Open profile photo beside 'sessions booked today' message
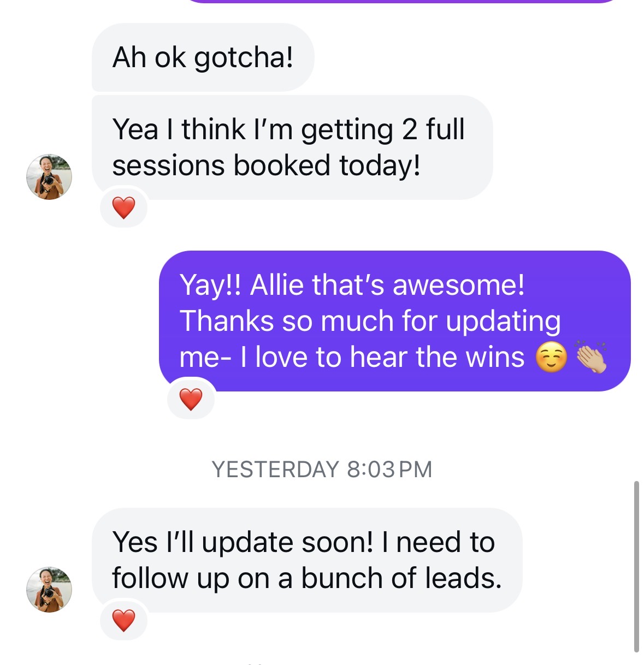 [x=49, y=176]
